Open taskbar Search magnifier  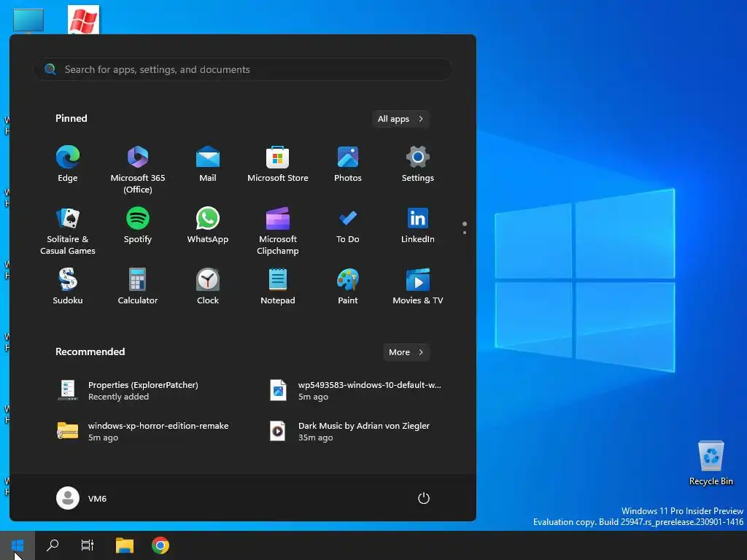[53, 545]
